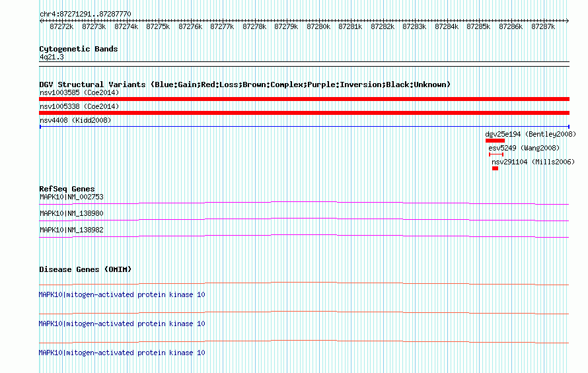Click the 87282k ruler tick label
Viewport: 588px width, 373px height.
[x=383, y=26]
